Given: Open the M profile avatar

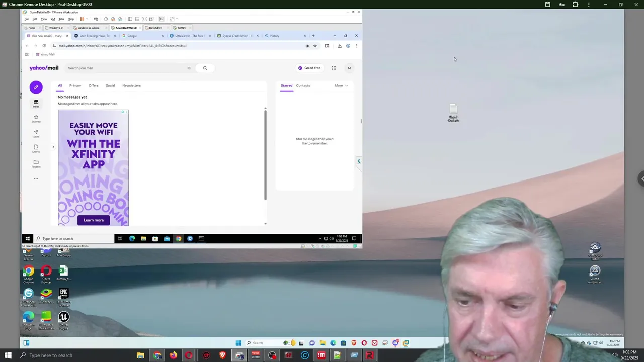Looking at the screenshot, I should pos(349,68).
